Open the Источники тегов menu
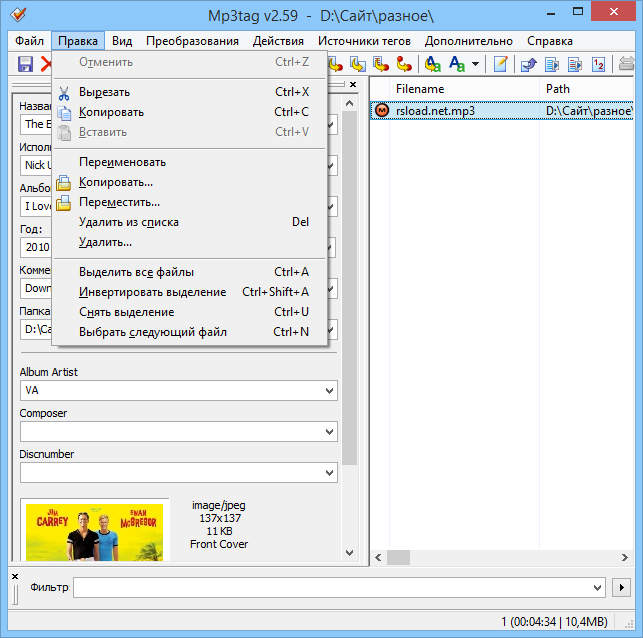Viewport: 643px width, 638px height. click(364, 41)
